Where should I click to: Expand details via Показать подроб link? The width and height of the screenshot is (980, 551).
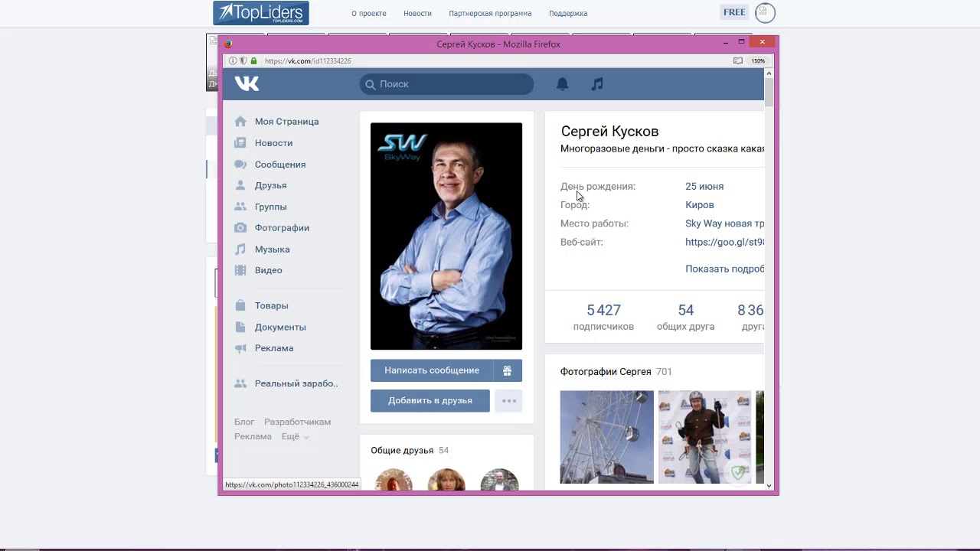pyautogui.click(x=724, y=269)
